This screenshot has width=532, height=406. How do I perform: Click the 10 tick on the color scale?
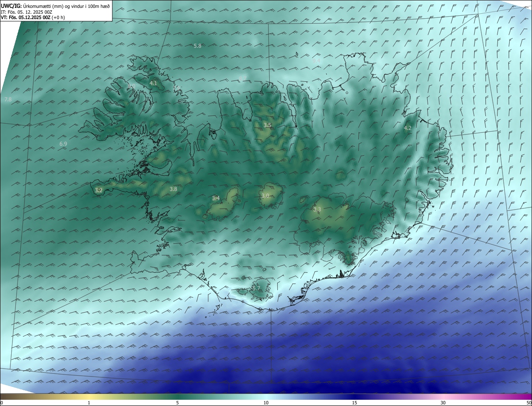click(266, 403)
